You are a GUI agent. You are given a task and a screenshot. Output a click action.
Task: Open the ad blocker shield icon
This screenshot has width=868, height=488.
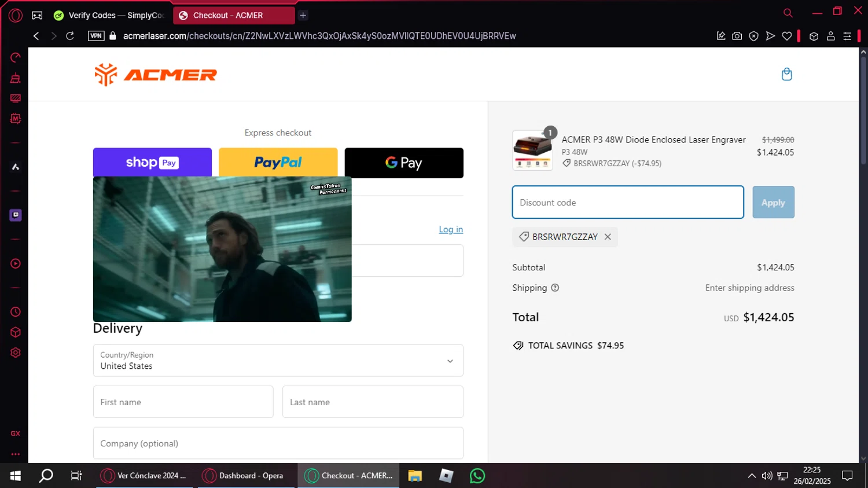point(753,36)
